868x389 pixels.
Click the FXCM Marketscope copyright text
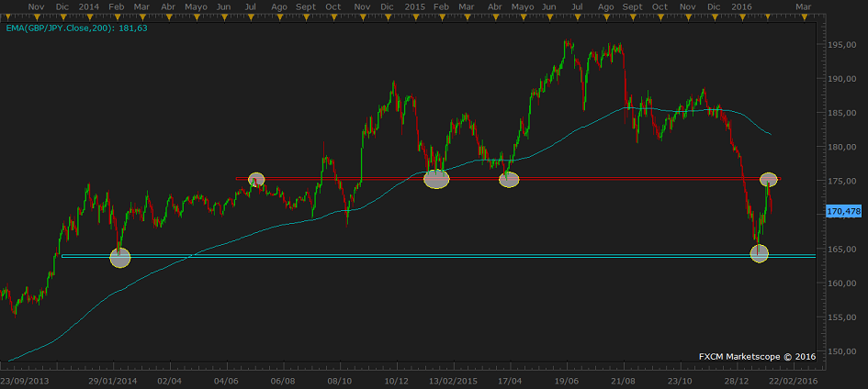757,356
